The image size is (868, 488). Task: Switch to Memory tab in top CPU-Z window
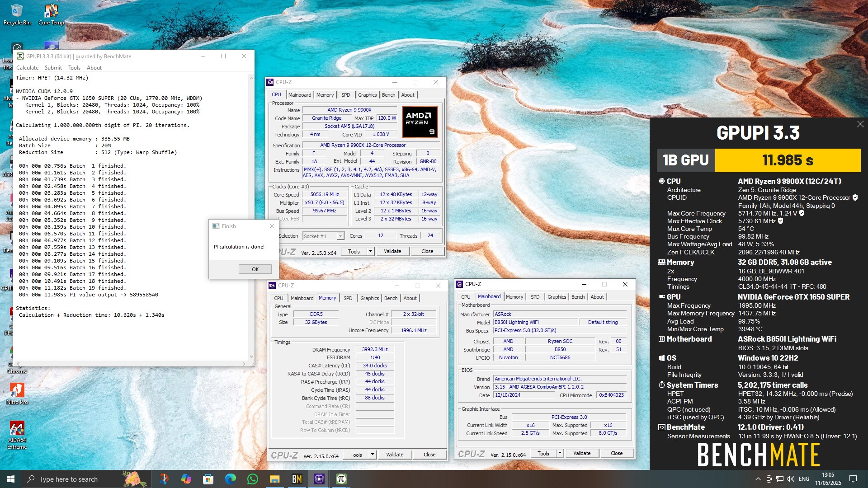[x=325, y=95]
